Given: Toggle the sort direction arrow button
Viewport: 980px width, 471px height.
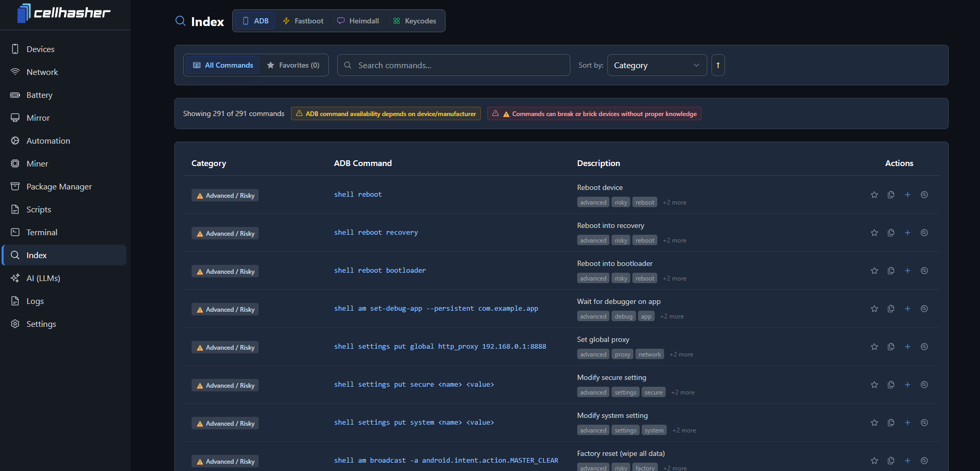Looking at the screenshot, I should [718, 65].
